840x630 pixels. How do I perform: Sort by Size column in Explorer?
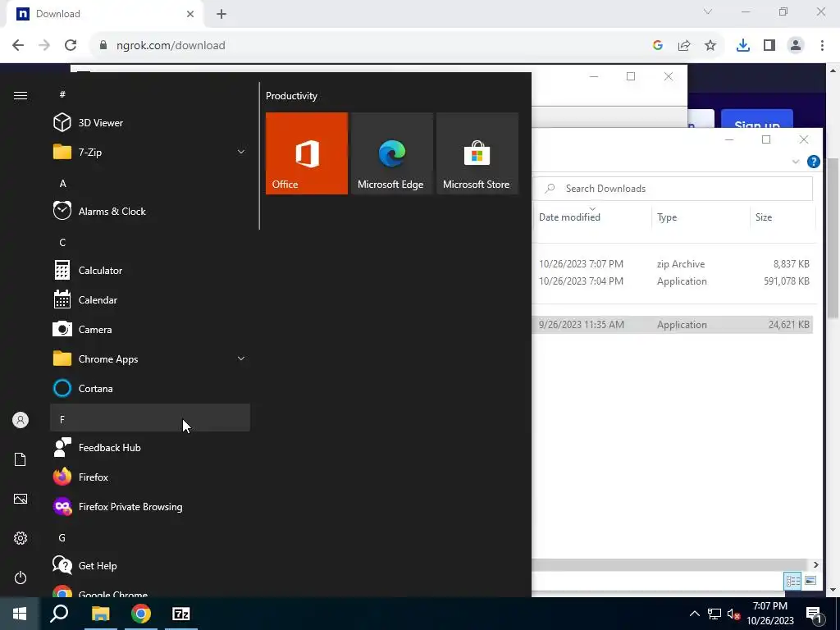(782, 217)
